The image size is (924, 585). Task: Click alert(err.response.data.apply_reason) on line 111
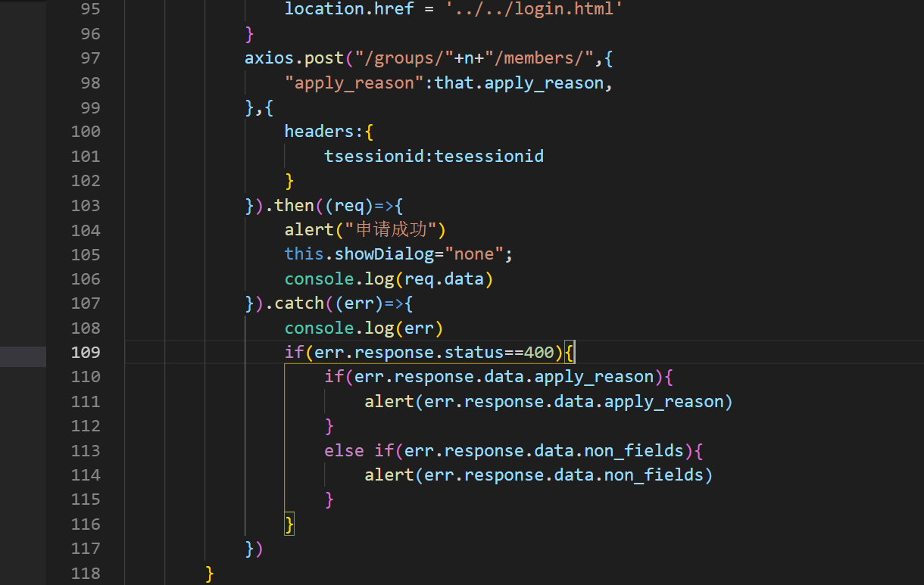(x=549, y=401)
